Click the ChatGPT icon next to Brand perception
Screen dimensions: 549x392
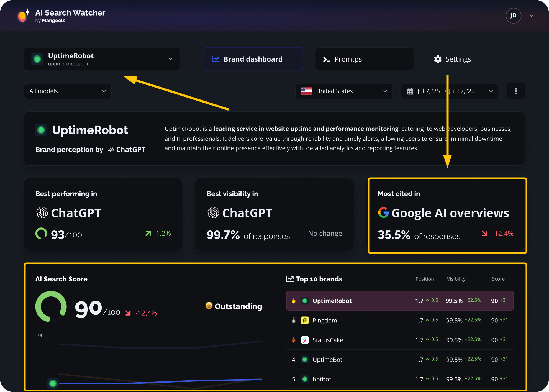pos(111,149)
